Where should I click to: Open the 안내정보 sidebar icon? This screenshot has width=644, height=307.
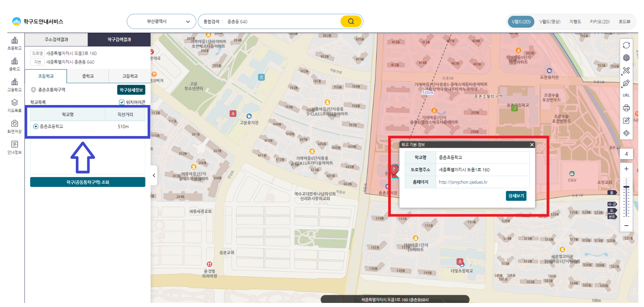click(x=15, y=147)
